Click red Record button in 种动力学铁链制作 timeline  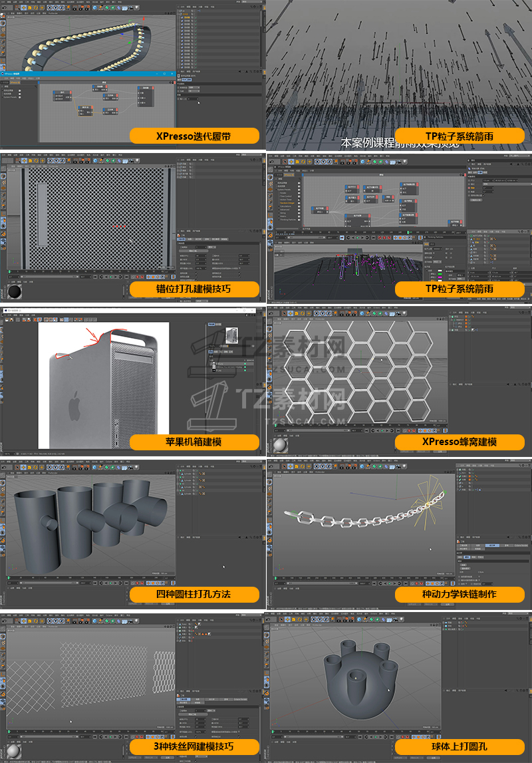(417, 583)
